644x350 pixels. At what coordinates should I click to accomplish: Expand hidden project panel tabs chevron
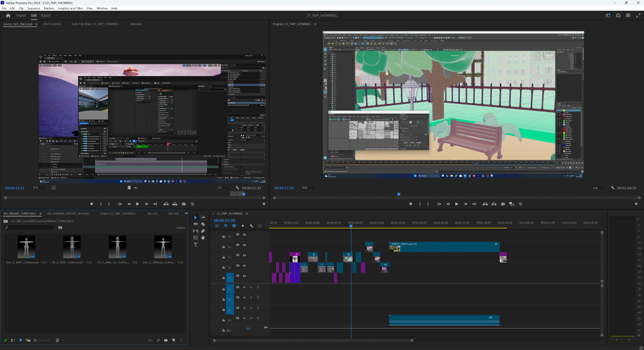pos(187,213)
